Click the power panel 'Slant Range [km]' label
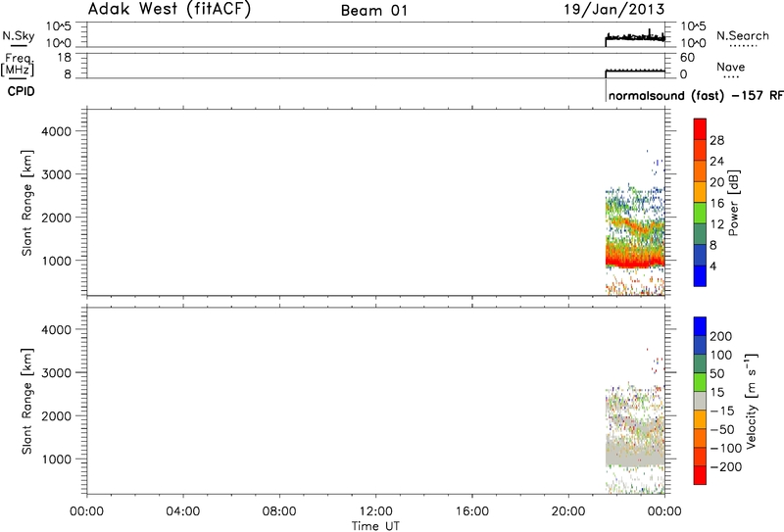 [x=26, y=203]
